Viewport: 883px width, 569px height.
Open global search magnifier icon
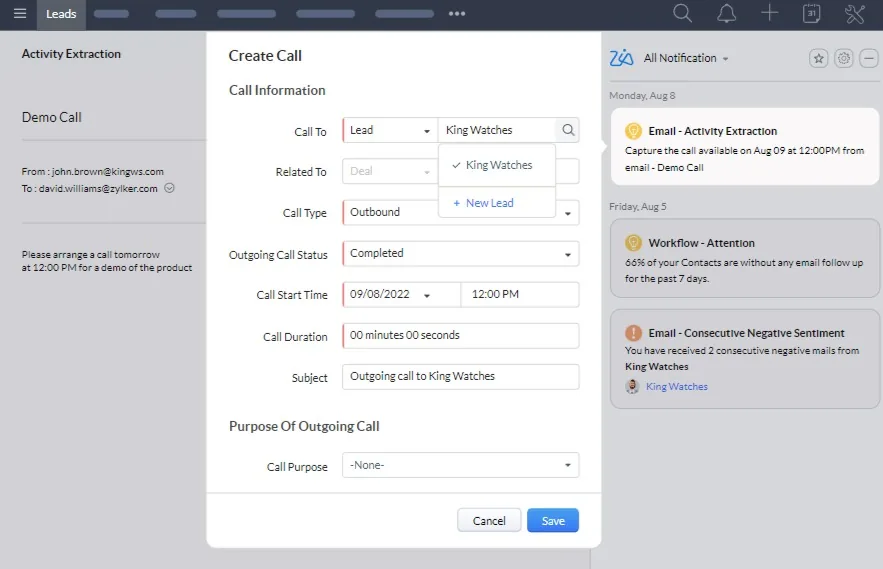(x=682, y=13)
